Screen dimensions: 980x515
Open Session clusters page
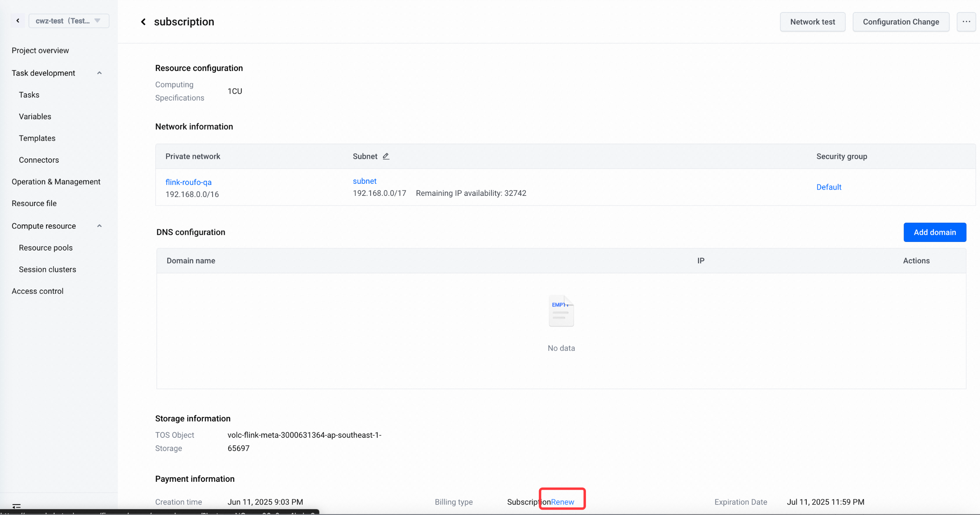pos(48,270)
